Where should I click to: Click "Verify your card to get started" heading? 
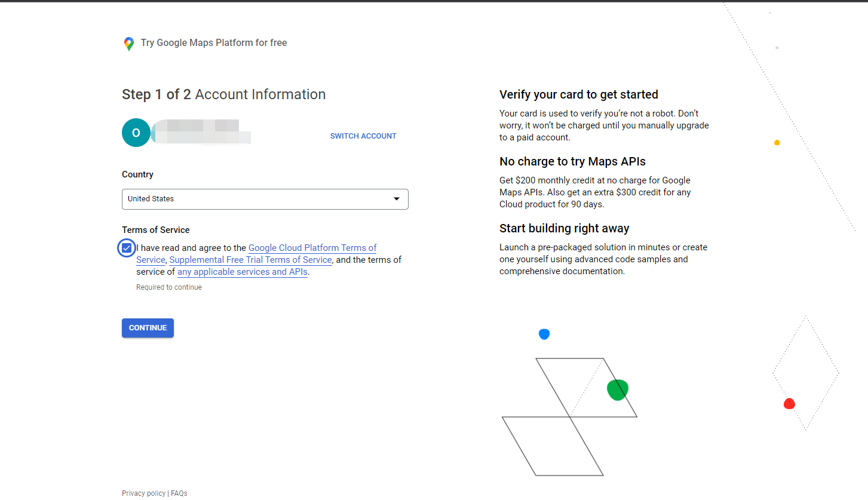click(x=579, y=94)
